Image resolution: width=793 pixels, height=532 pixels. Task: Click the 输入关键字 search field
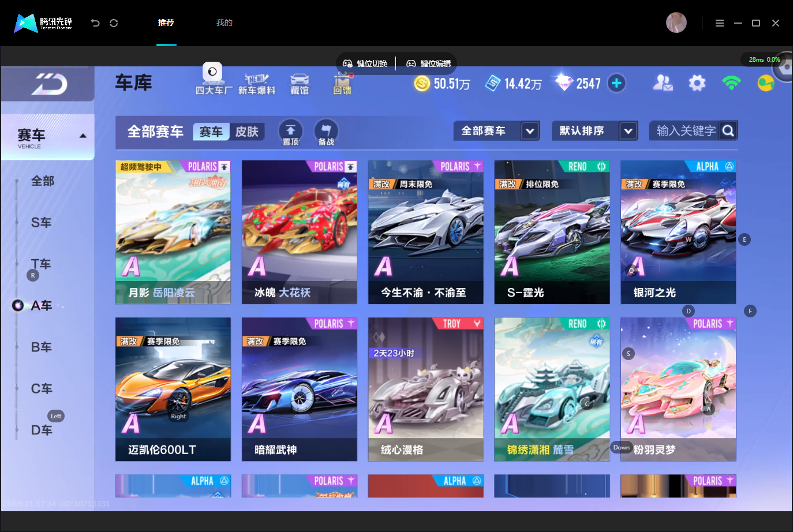tap(685, 131)
